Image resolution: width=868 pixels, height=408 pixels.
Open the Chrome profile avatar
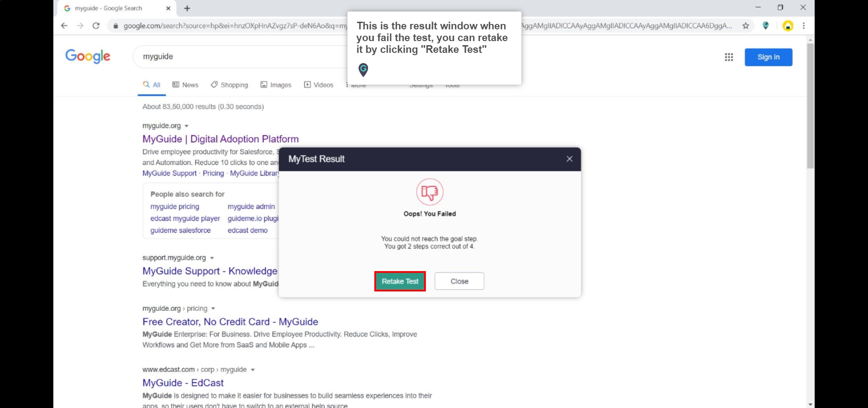pos(788,26)
